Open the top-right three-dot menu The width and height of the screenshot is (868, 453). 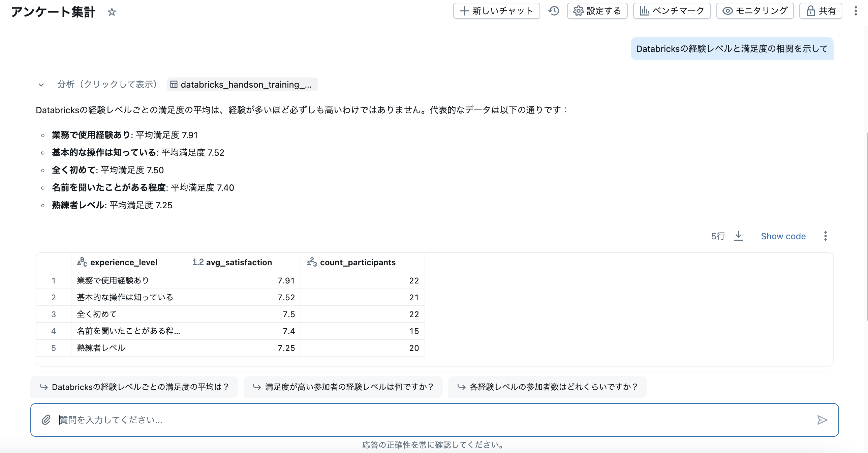(857, 10)
